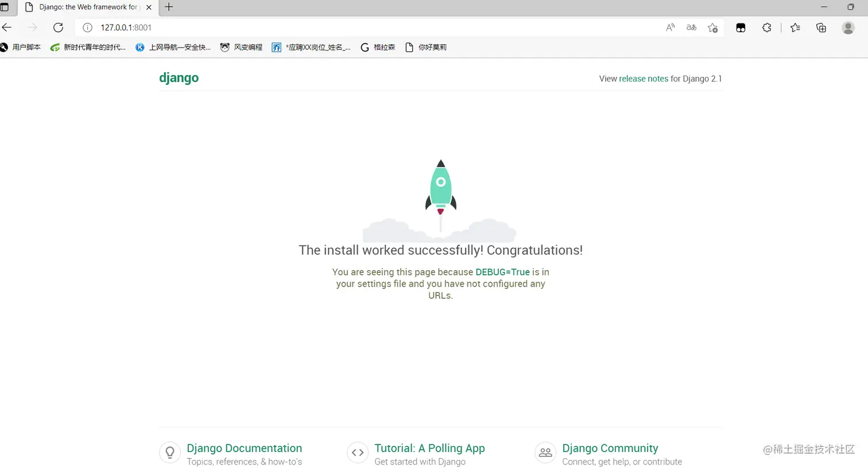The width and height of the screenshot is (868, 468).
Task: Open the tab actions menu icon
Action: point(5,7)
